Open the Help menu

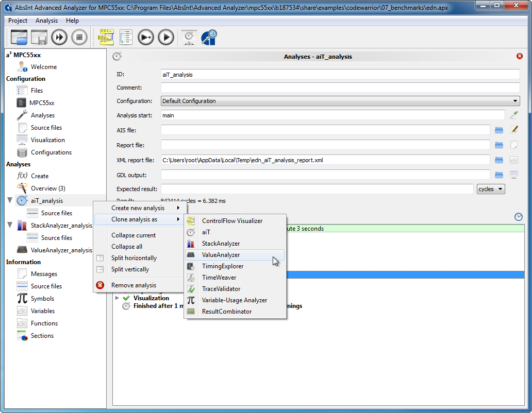click(x=72, y=21)
